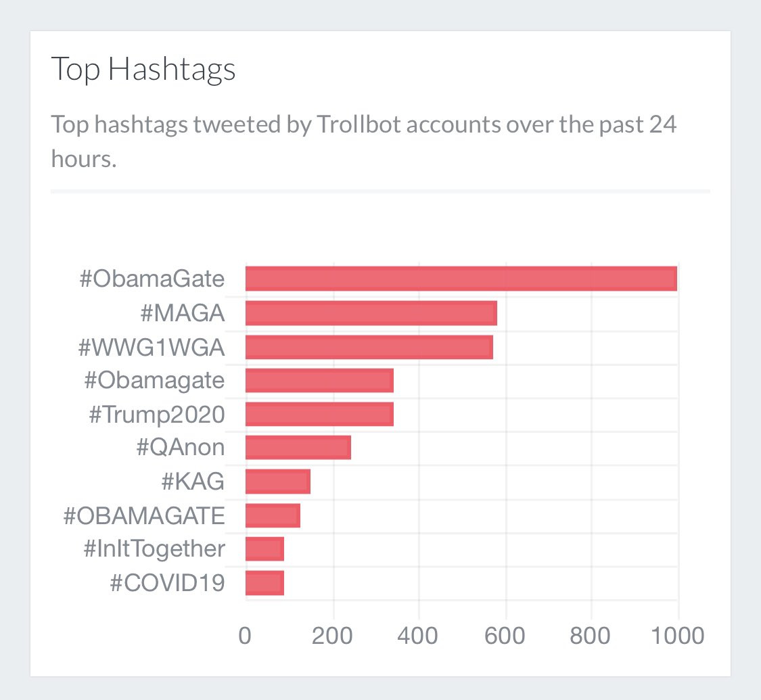
Task: Click the Top Hashtags card title
Action: 143,70
